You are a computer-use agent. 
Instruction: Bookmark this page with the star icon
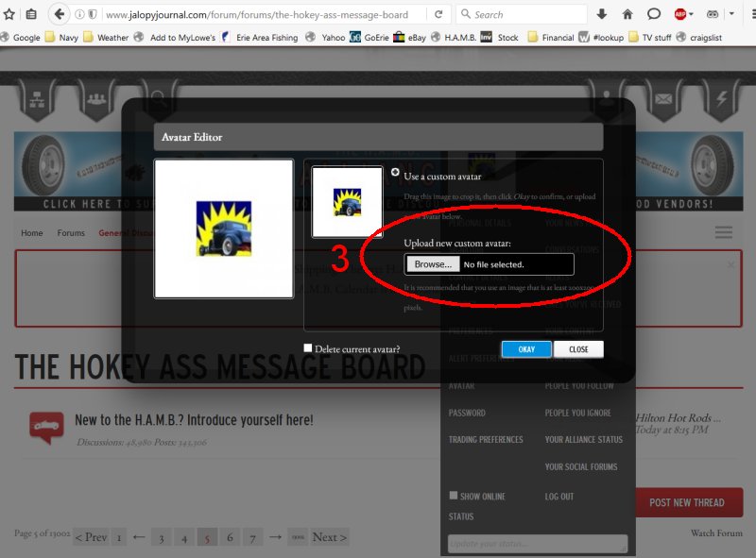tap(9, 14)
